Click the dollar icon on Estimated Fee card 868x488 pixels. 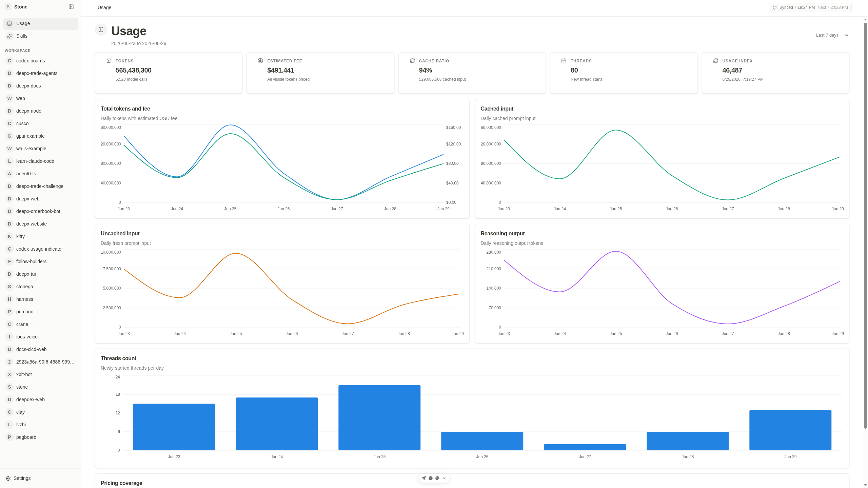pos(260,61)
